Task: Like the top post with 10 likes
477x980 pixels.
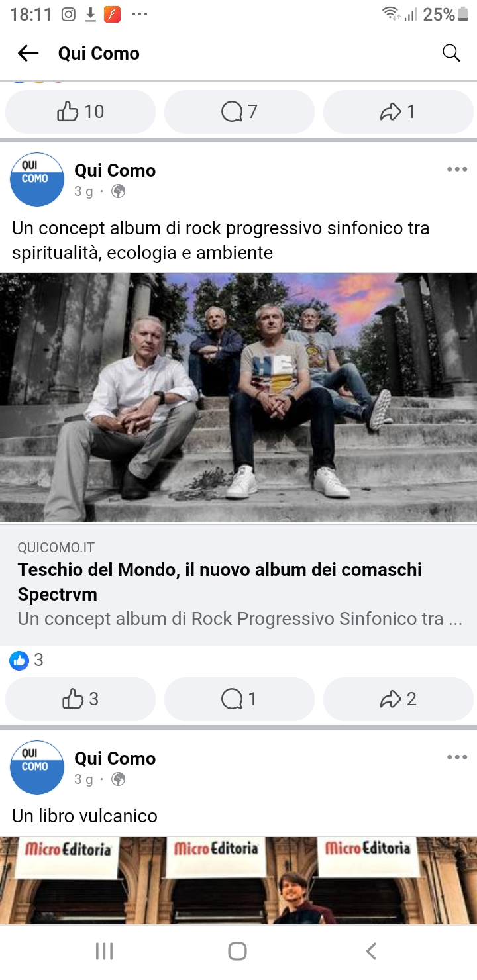Action: point(80,111)
